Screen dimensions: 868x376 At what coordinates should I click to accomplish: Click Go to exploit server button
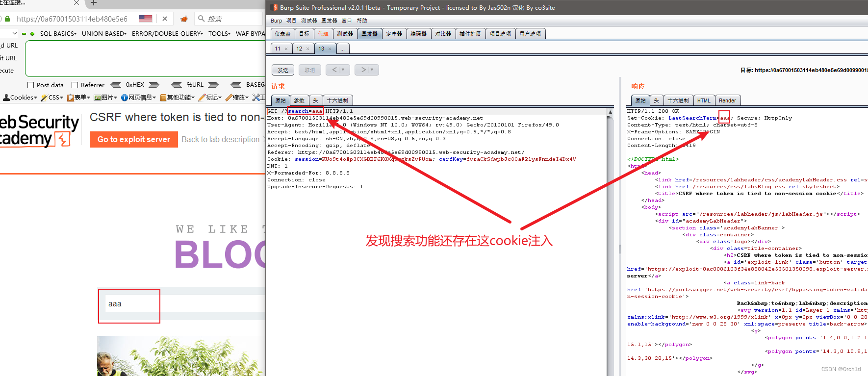click(x=134, y=139)
